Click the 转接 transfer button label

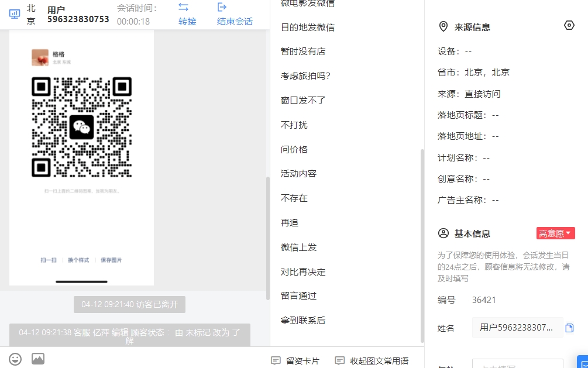[187, 22]
